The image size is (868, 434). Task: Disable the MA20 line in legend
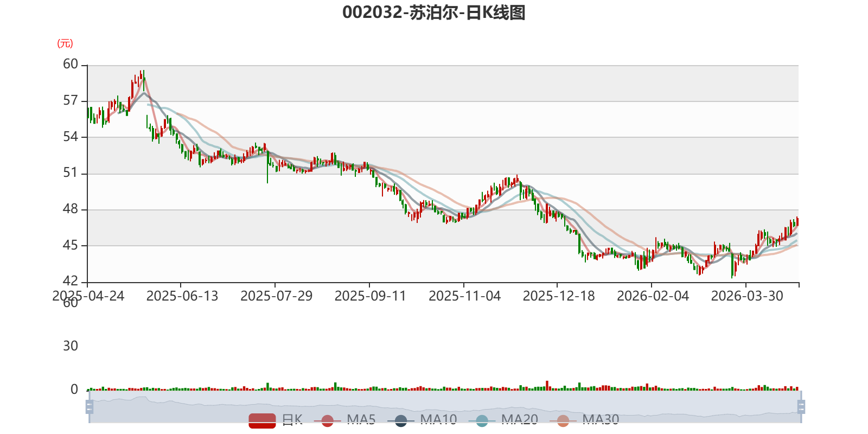point(503,420)
